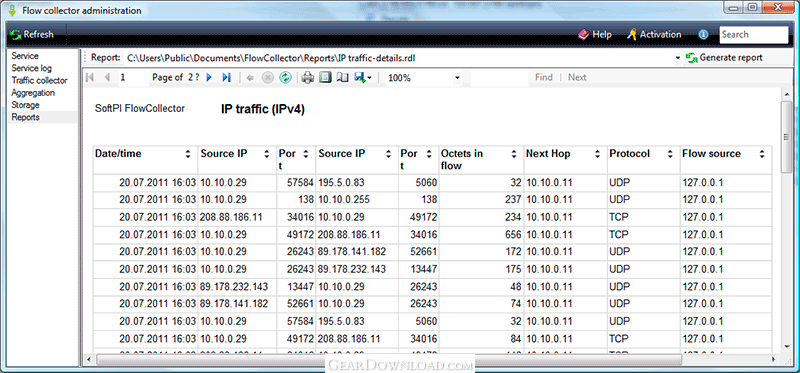Sort by Octets in flow column

pyautogui.click(x=514, y=154)
